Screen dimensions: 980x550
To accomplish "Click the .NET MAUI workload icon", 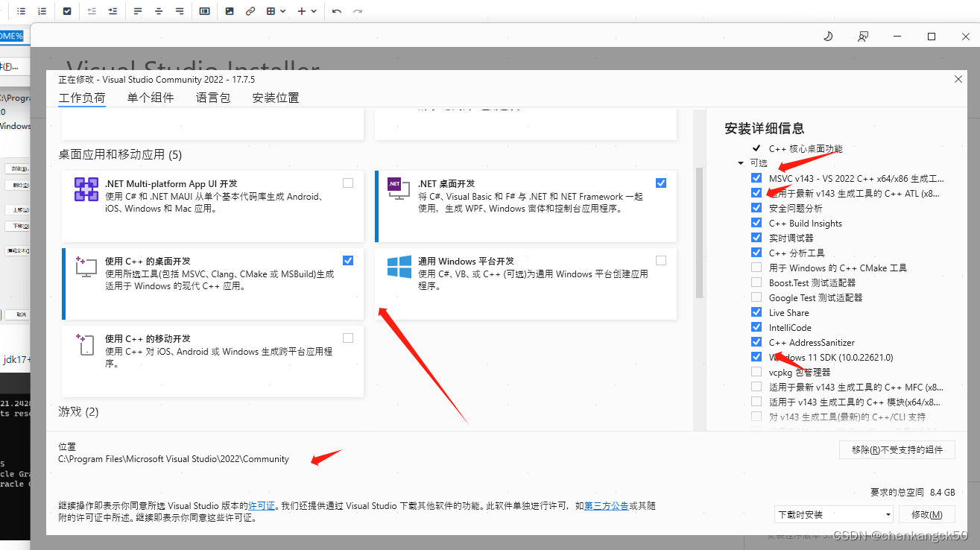I will [x=86, y=189].
